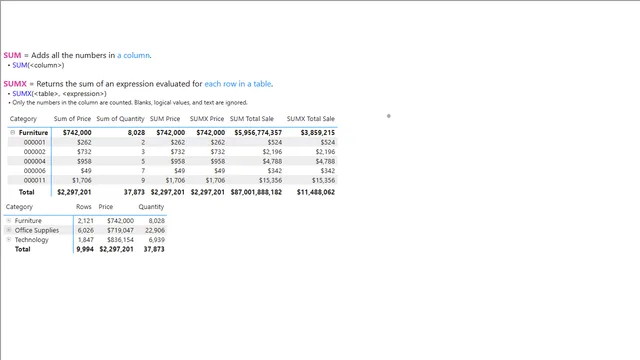Click the 'a column' highlighted text

click(133, 55)
